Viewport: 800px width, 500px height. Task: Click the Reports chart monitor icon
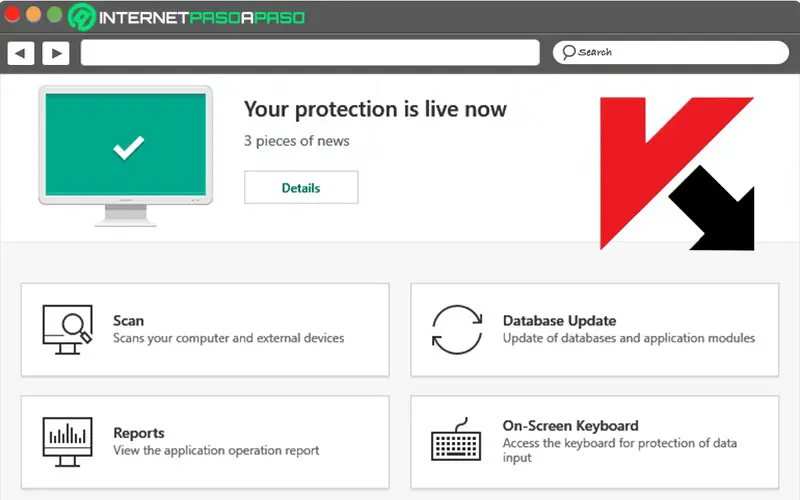click(67, 442)
